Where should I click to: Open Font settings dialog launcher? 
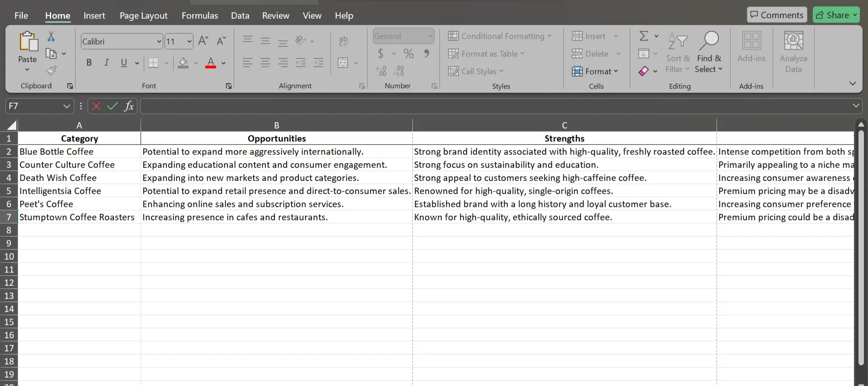(x=229, y=86)
